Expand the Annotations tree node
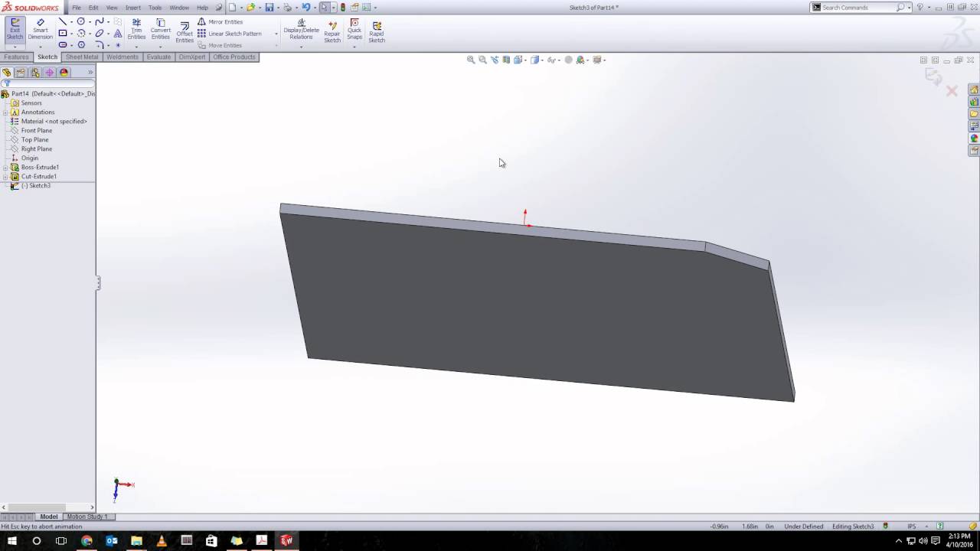The image size is (980, 551). click(5, 112)
